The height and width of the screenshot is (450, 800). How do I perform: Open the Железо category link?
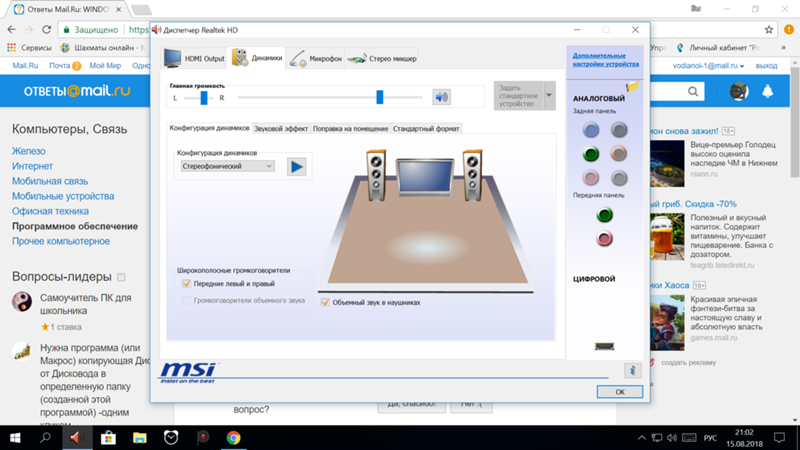click(x=29, y=151)
